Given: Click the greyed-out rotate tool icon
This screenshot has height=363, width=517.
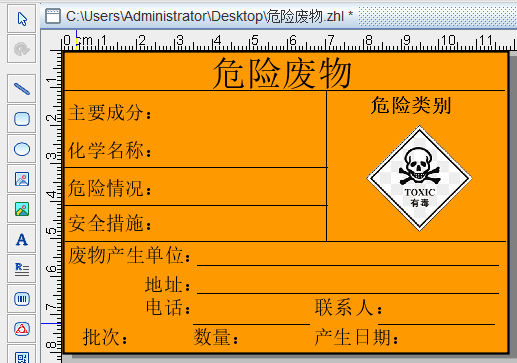Looking at the screenshot, I should (22, 49).
